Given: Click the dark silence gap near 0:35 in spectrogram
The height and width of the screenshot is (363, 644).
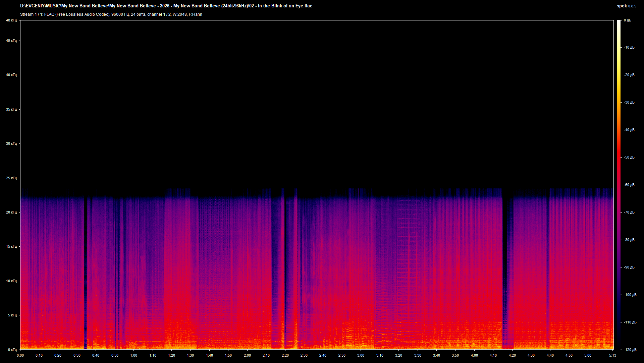Looking at the screenshot, I should (87, 268).
